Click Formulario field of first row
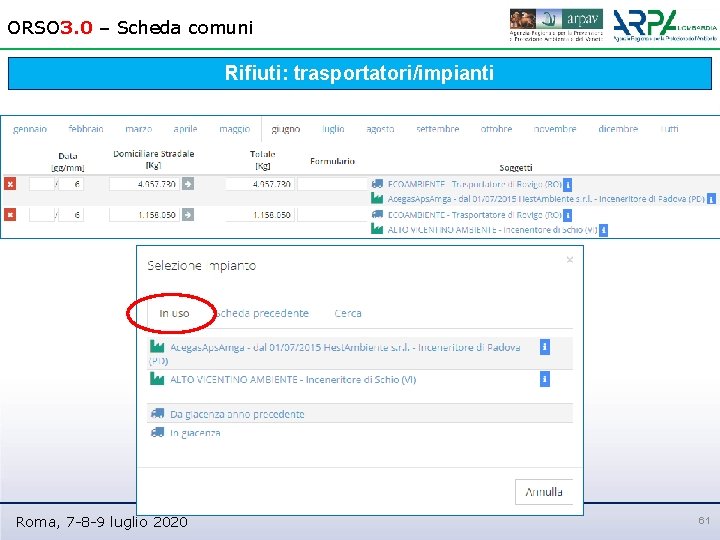The width and height of the screenshot is (720, 540). 332,184
